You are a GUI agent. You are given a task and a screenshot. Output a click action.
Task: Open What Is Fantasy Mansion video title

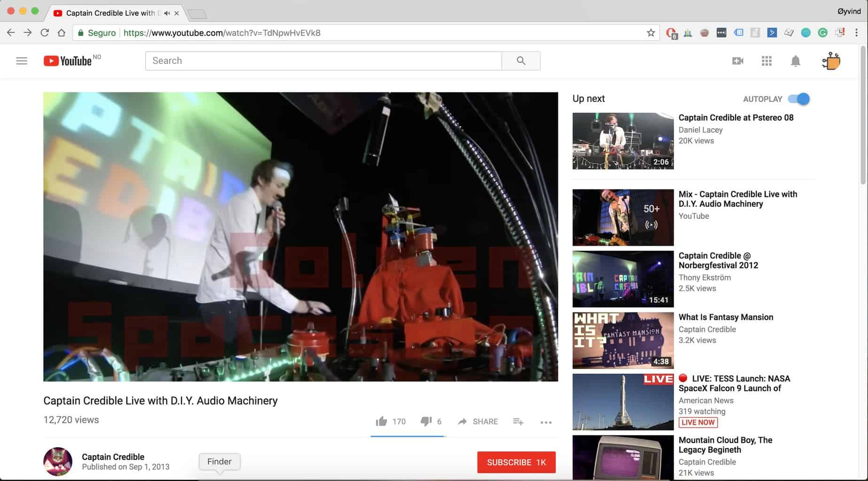726,317
